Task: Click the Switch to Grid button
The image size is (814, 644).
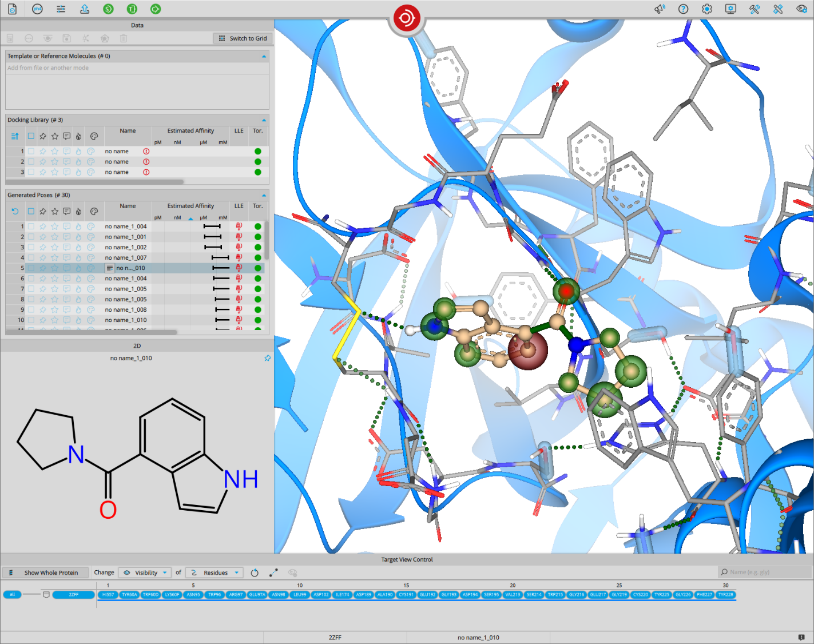Action: click(x=243, y=38)
